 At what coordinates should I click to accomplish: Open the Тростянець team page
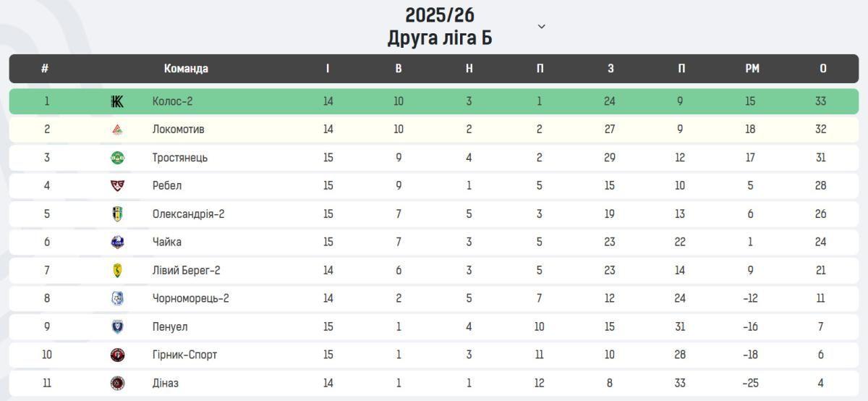tap(179, 158)
